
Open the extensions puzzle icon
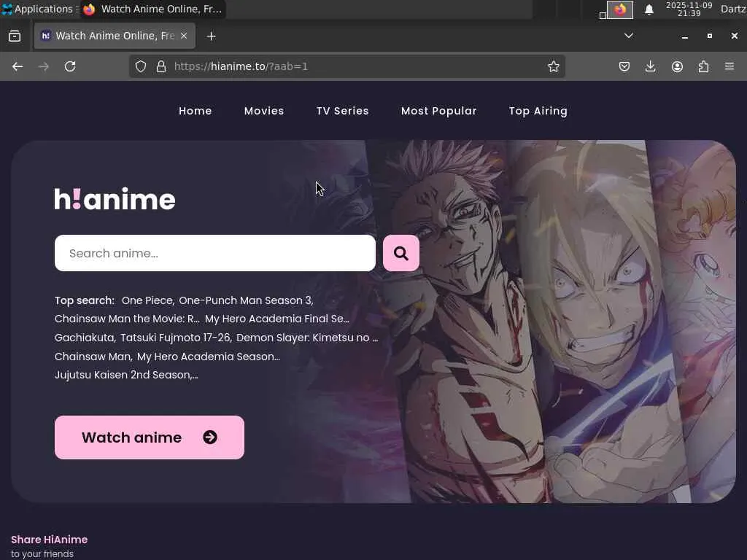[703, 66]
